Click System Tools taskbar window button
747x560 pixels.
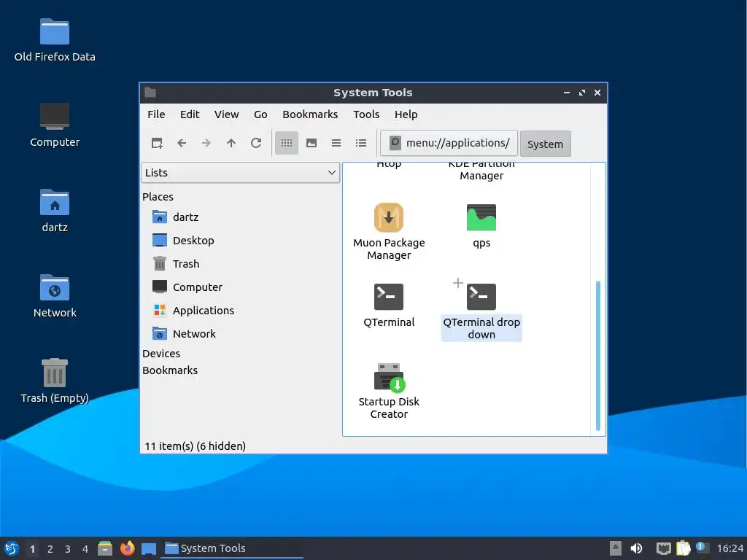[x=232, y=548]
